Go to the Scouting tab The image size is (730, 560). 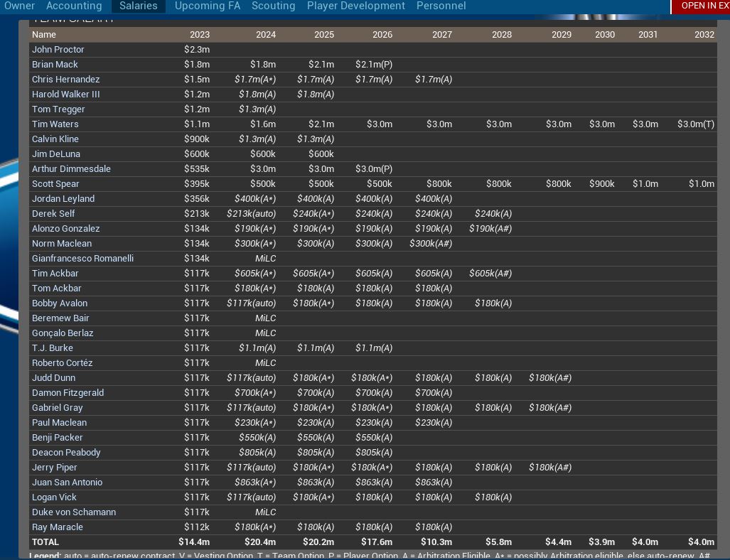point(273,6)
